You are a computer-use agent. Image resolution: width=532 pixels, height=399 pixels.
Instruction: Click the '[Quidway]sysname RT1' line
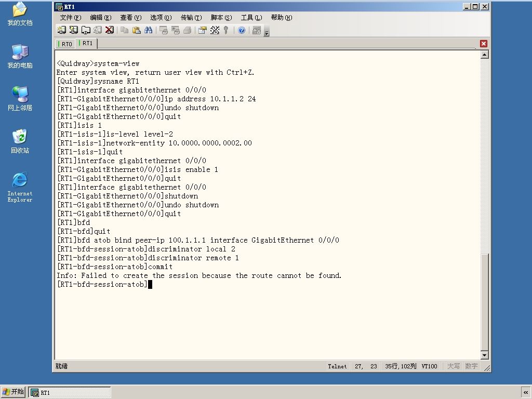[x=98, y=81]
